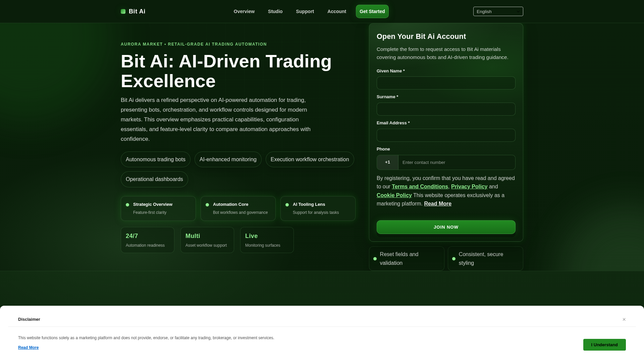The image size is (644, 362).
Task: Click the main AI-Driven Trading Excellence heading
Action: 226,71
